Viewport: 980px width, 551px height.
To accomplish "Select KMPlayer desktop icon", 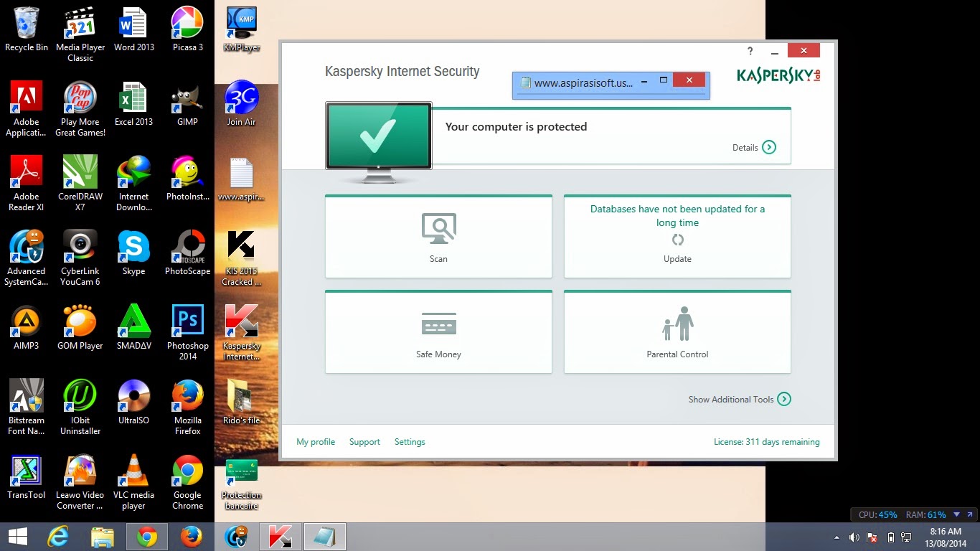I will point(242,29).
